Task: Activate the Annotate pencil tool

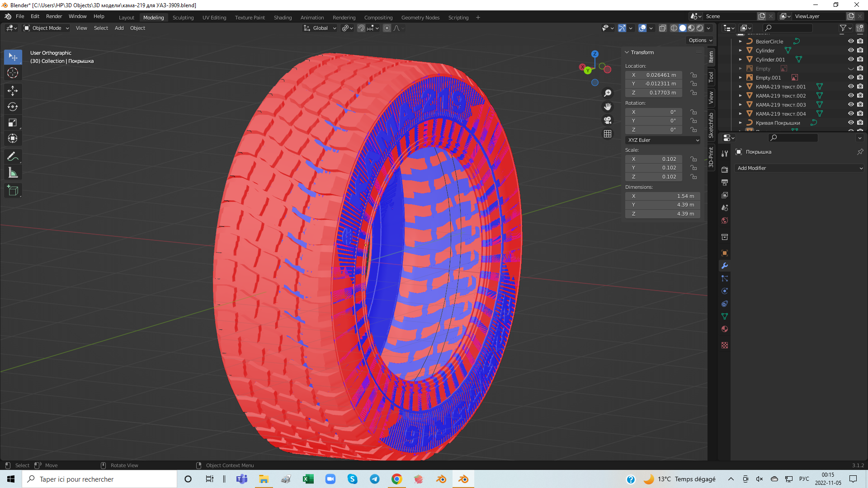Action: point(13,157)
